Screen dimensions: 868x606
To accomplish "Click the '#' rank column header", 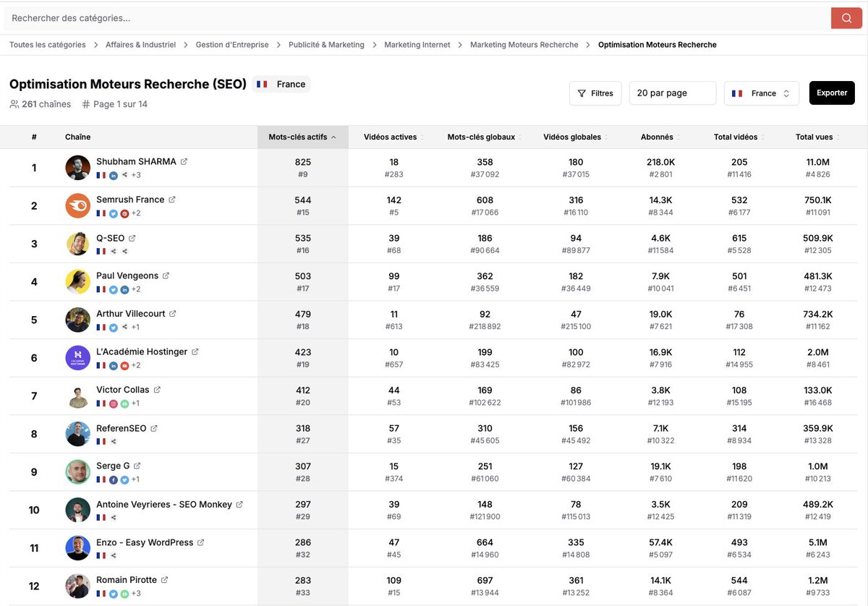I will pyautogui.click(x=34, y=137).
